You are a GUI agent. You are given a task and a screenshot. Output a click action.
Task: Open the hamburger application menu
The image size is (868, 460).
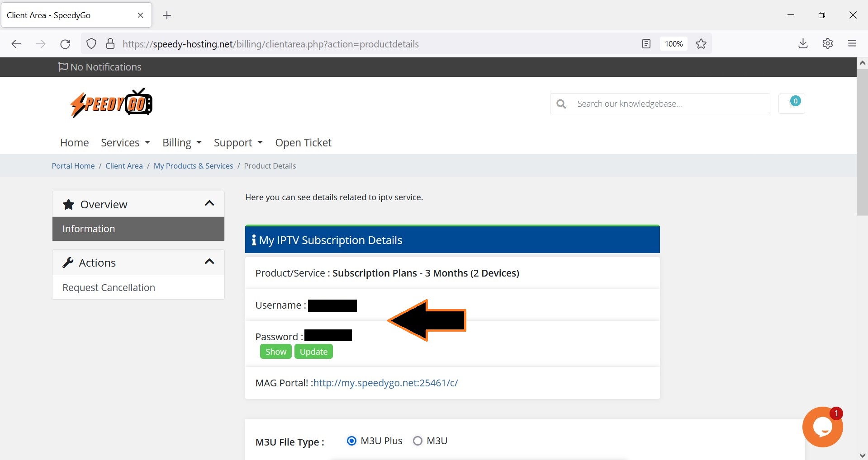pos(852,43)
